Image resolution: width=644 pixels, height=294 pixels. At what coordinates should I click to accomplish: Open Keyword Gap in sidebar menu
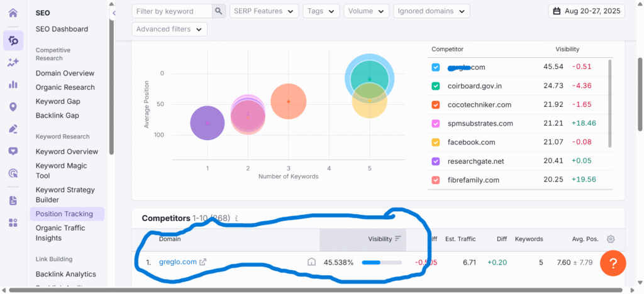click(x=58, y=101)
